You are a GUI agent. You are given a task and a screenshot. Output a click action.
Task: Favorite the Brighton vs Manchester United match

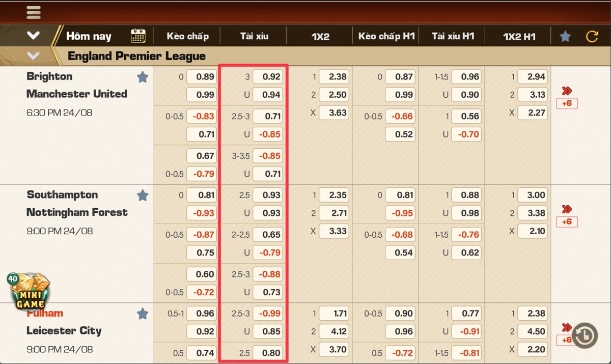pyautogui.click(x=143, y=77)
